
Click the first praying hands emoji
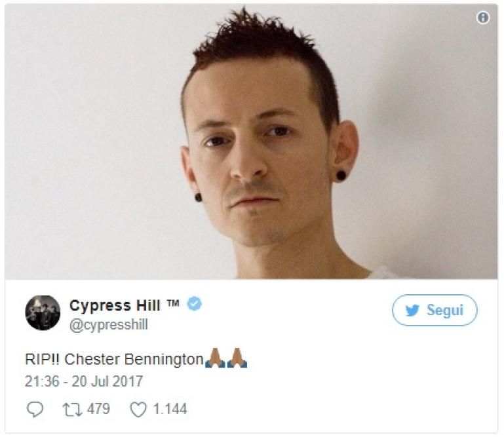point(215,358)
